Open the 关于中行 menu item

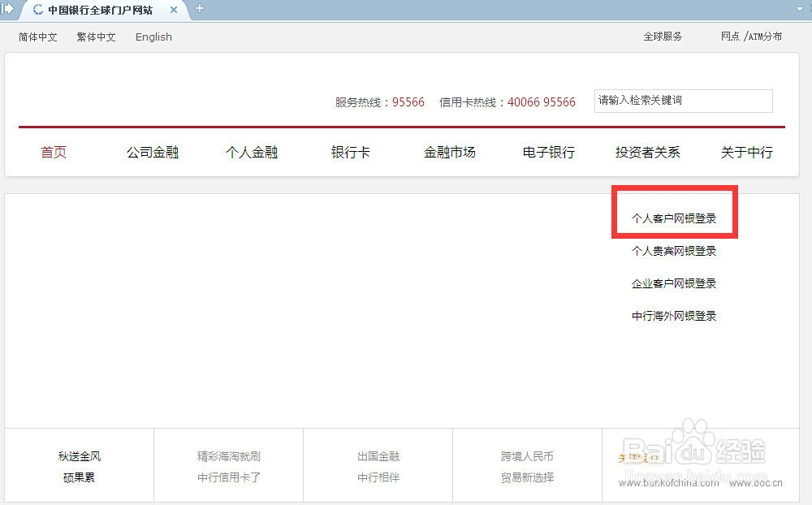(747, 153)
